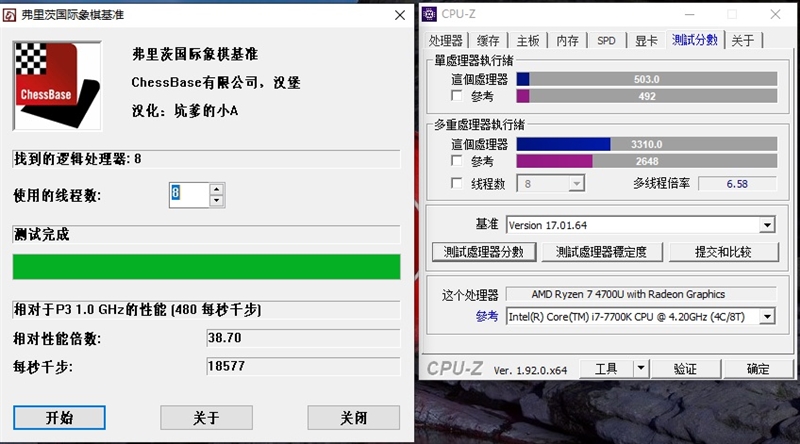Click the ChessBase logo image
Image resolution: width=800 pixels, height=444 pixels.
coord(57,86)
